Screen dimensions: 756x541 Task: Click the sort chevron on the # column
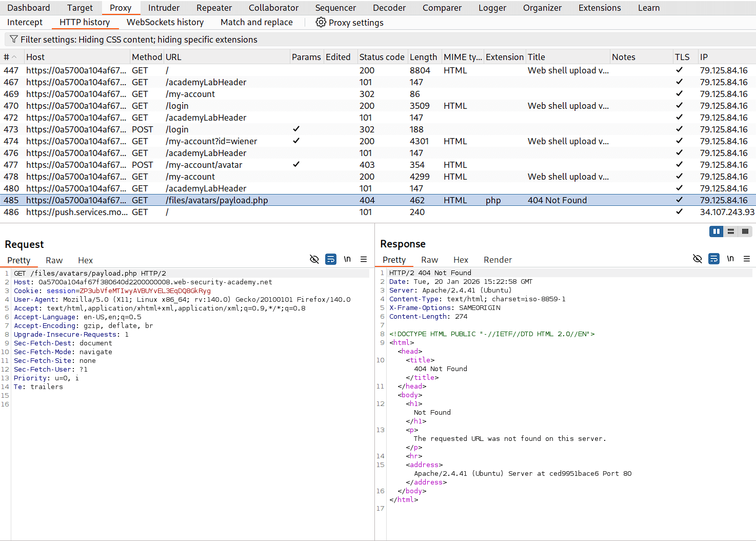[15, 56]
